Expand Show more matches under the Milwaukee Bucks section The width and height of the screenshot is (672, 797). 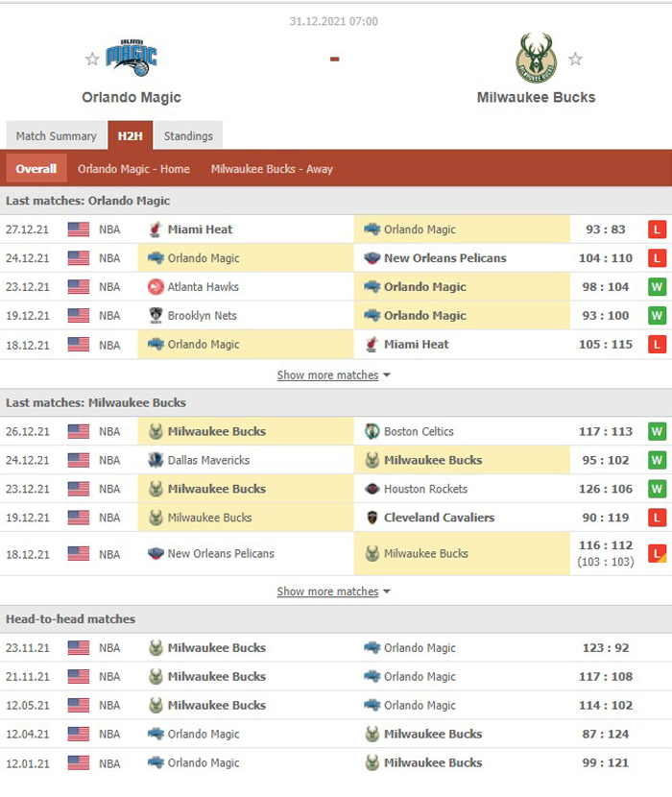(333, 592)
